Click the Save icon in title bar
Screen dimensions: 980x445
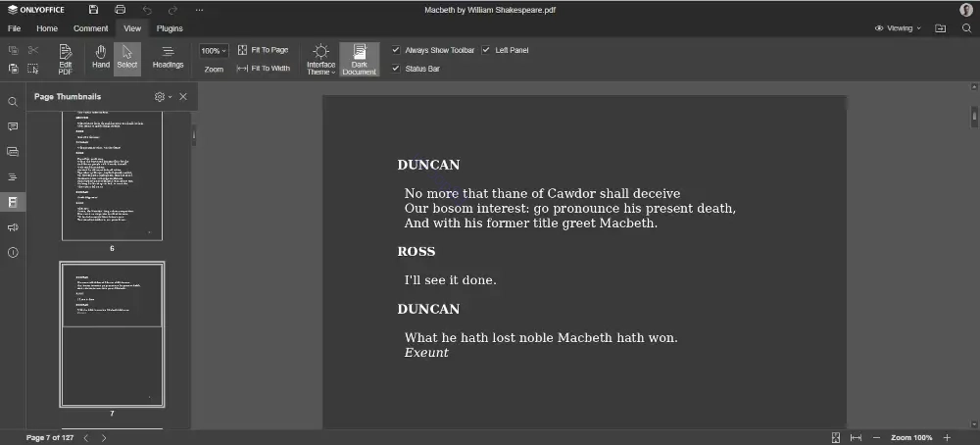pos(93,10)
